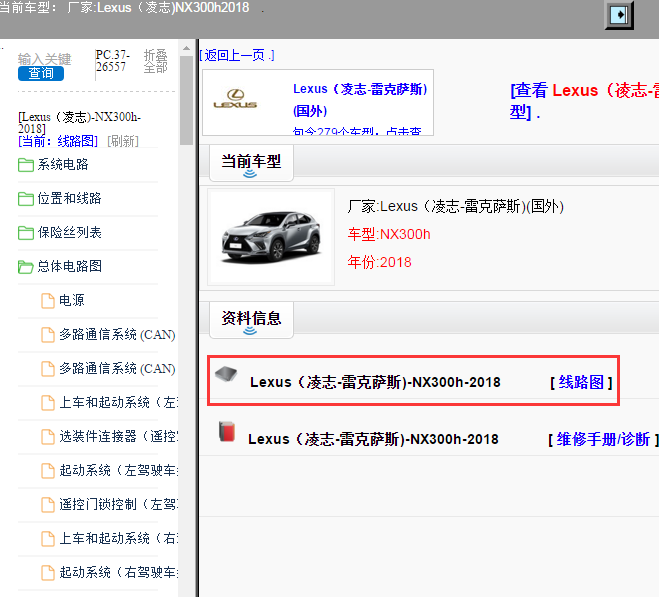Open Lexus（凌志-雷克萨斯）(国外) brand link
This screenshot has width=659, height=597.
pos(360,100)
